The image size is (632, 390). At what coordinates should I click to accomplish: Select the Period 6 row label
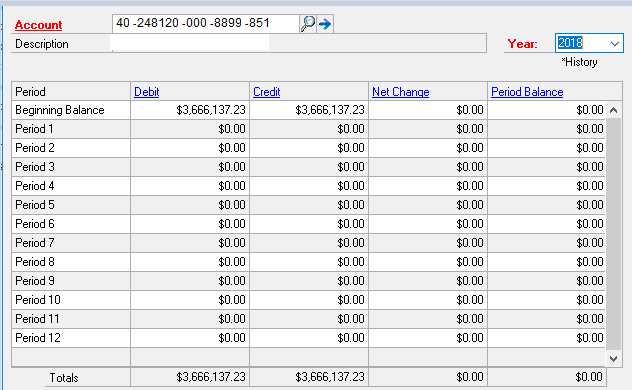pyautogui.click(x=35, y=224)
